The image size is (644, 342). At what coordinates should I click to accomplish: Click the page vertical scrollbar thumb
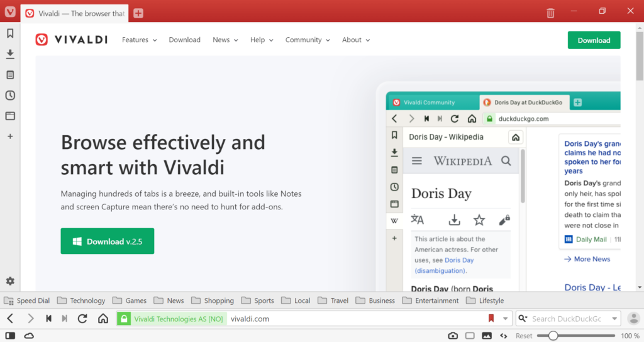pyautogui.click(x=640, y=55)
